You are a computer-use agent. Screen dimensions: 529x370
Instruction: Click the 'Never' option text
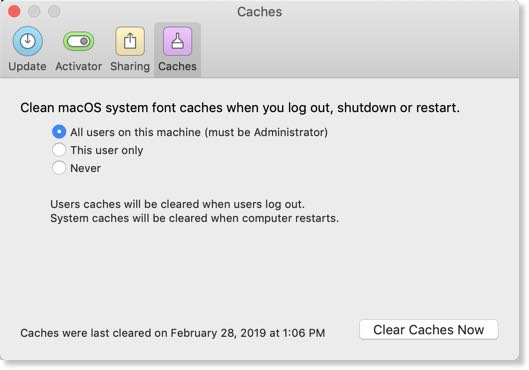pyautogui.click(x=85, y=168)
